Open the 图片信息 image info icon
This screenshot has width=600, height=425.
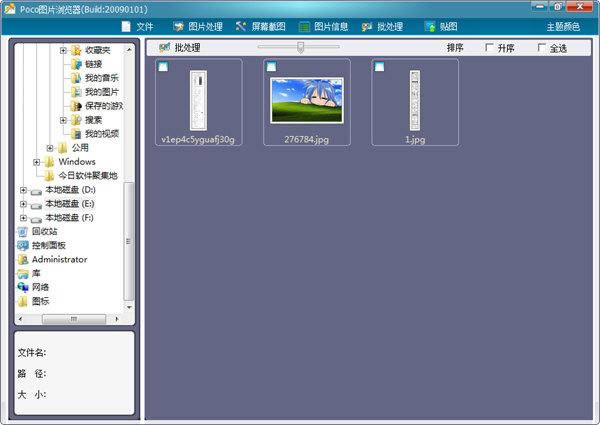[x=304, y=26]
